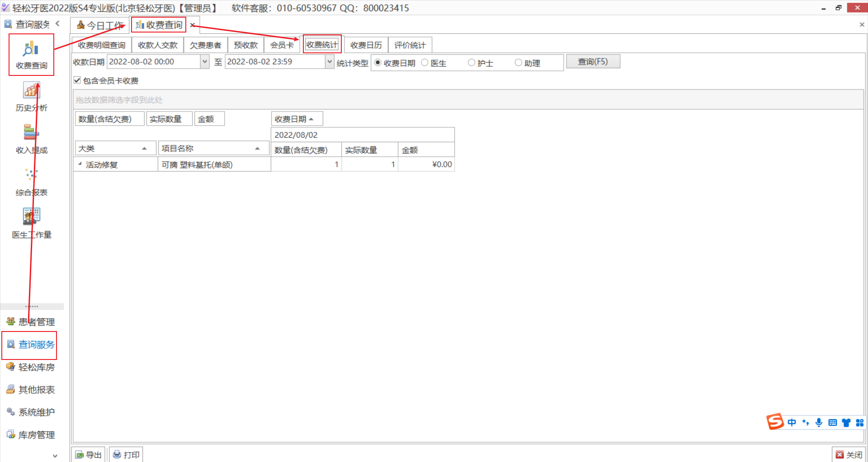Select 医生 statistics type radio
Image resolution: width=868 pixels, height=462 pixels.
[425, 63]
